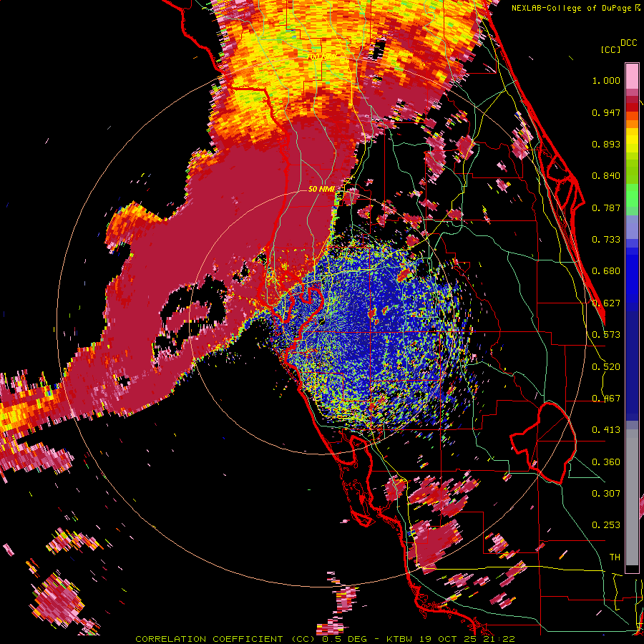Click the 0.360 legend value
This screenshot has height=644, width=644.
pos(606,462)
